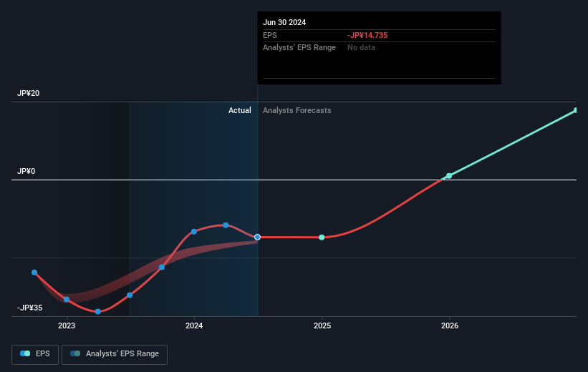Toggle the Analysts' EPS Range legend
Screen dimensions: 588x372
coord(115,354)
